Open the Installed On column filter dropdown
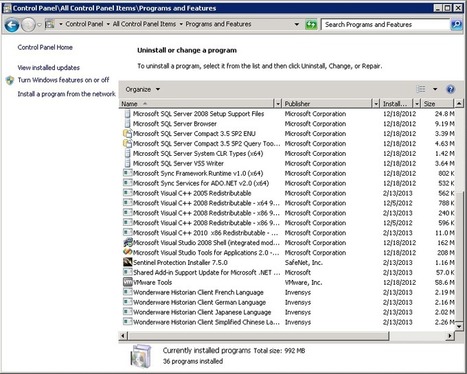The width and height of the screenshot is (467, 374). tap(417, 104)
